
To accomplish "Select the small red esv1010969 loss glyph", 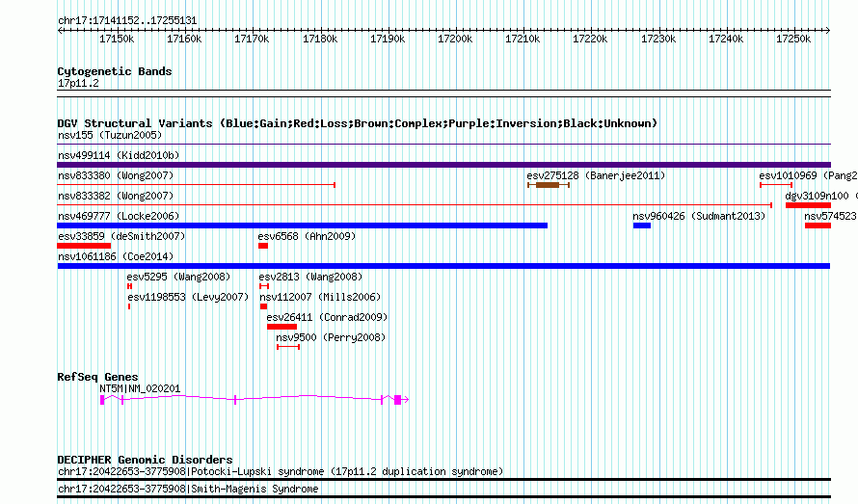I will [x=776, y=185].
